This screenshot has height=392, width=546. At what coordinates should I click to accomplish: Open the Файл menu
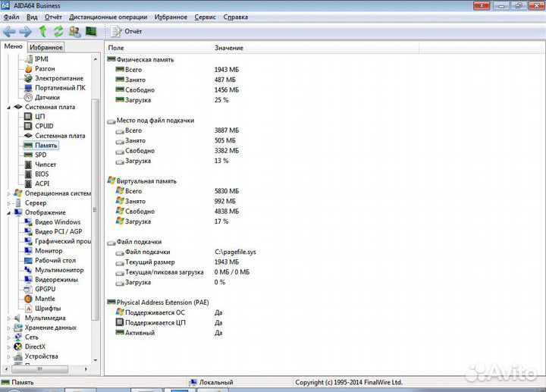(11, 17)
